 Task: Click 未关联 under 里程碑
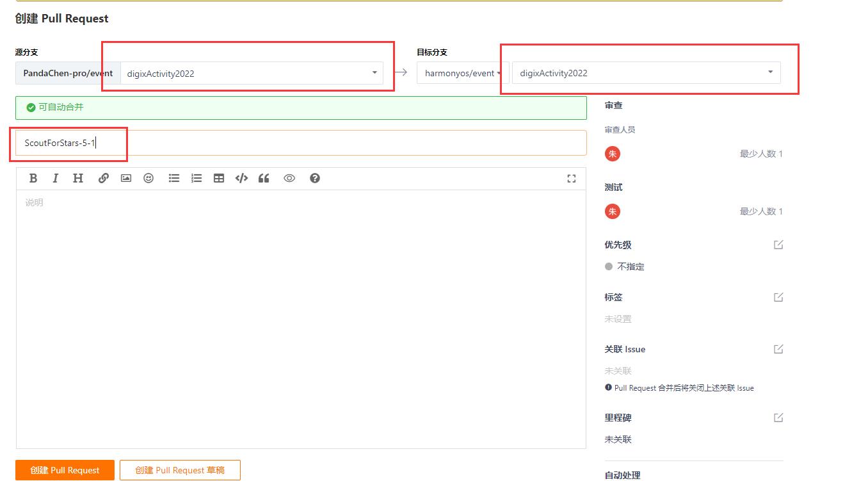coord(618,439)
